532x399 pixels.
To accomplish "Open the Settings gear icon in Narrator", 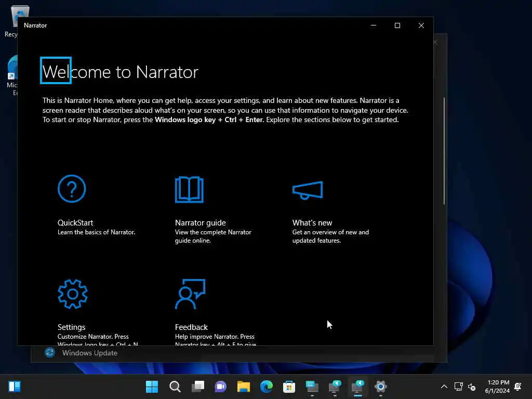I will point(73,294).
